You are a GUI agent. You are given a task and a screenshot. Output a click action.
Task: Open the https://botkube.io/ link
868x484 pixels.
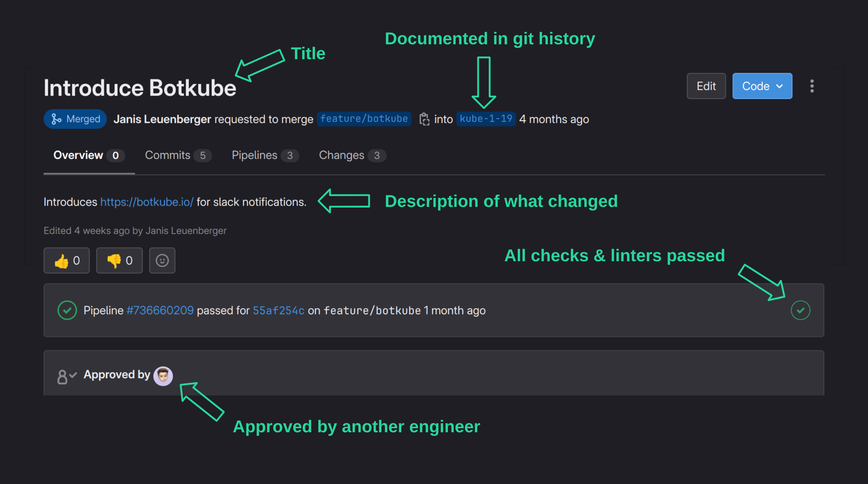(x=147, y=202)
